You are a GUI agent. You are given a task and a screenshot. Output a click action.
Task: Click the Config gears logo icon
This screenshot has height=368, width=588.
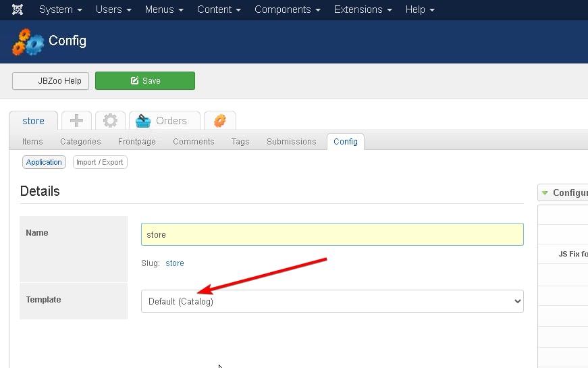pos(28,42)
